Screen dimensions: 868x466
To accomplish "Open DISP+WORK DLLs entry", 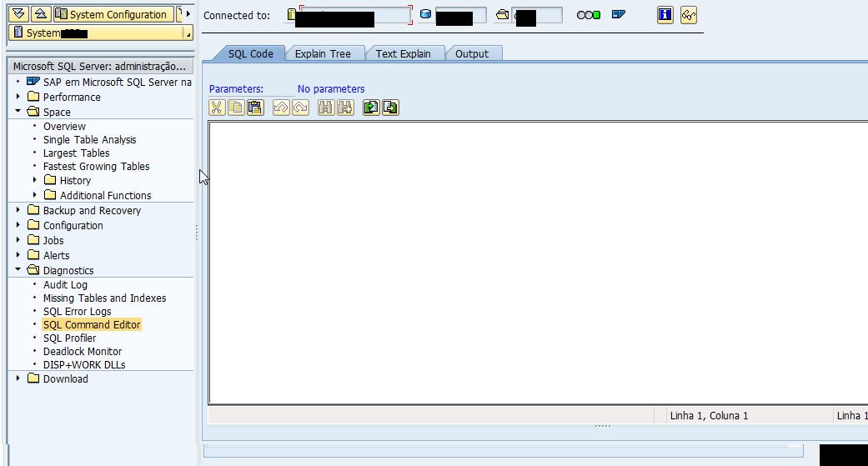I will pos(84,364).
